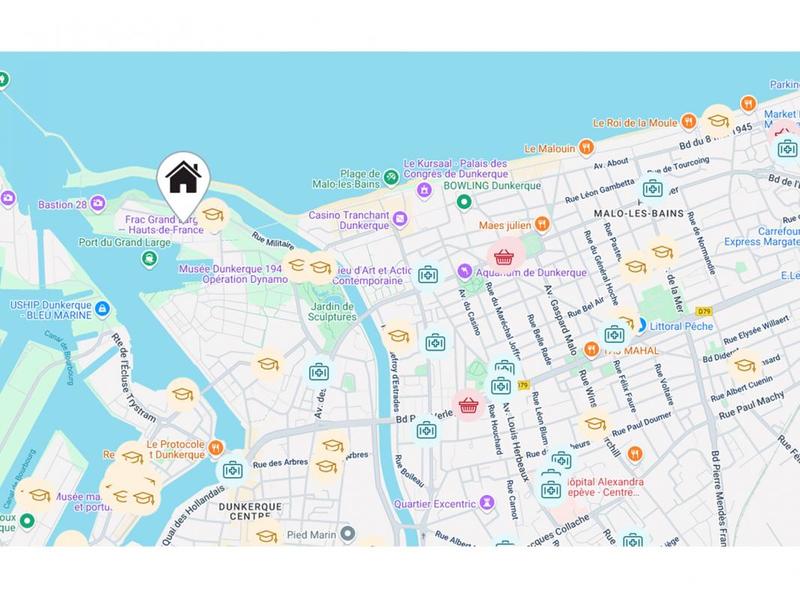Select the medical kit icon beside Rue des Arbres
The height and width of the screenshot is (600, 800).
point(233,470)
